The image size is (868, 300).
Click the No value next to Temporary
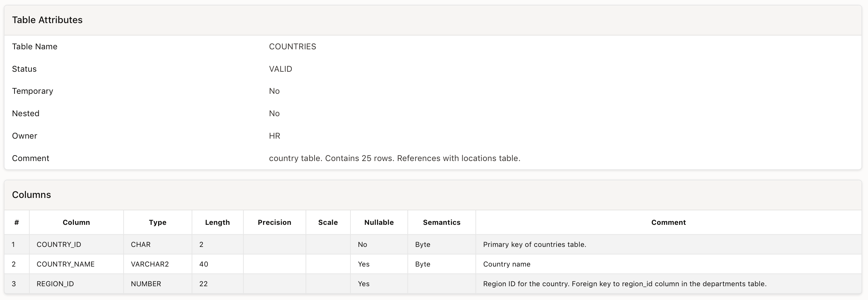pyautogui.click(x=274, y=91)
